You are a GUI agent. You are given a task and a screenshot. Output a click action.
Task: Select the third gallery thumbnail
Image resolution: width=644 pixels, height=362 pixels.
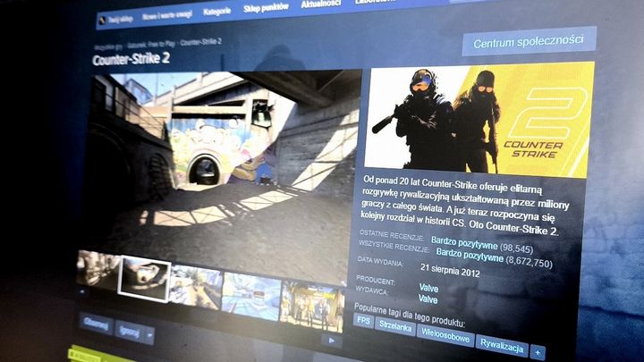196,286
